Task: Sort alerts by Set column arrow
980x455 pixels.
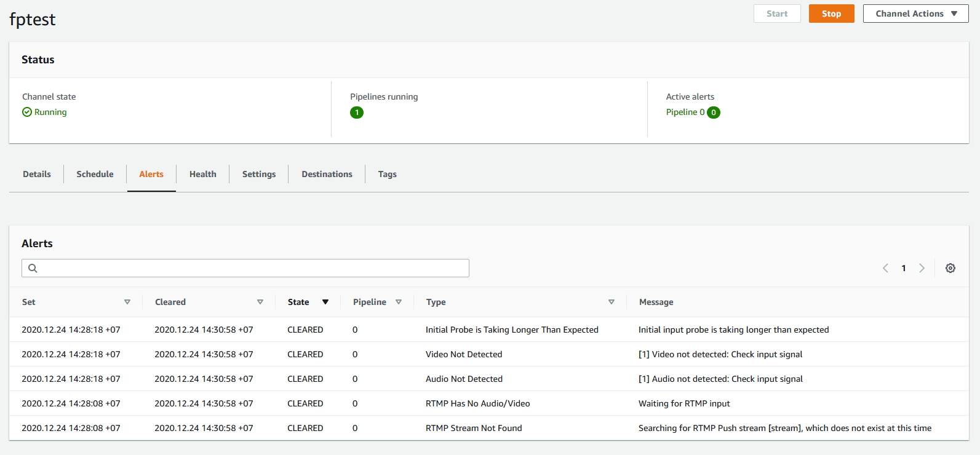Action: 127,302
